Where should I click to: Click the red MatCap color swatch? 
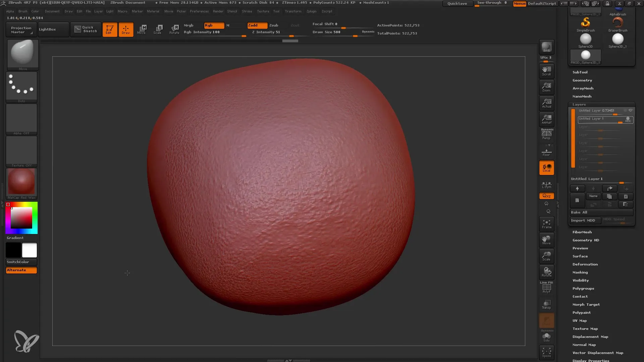pos(21,183)
